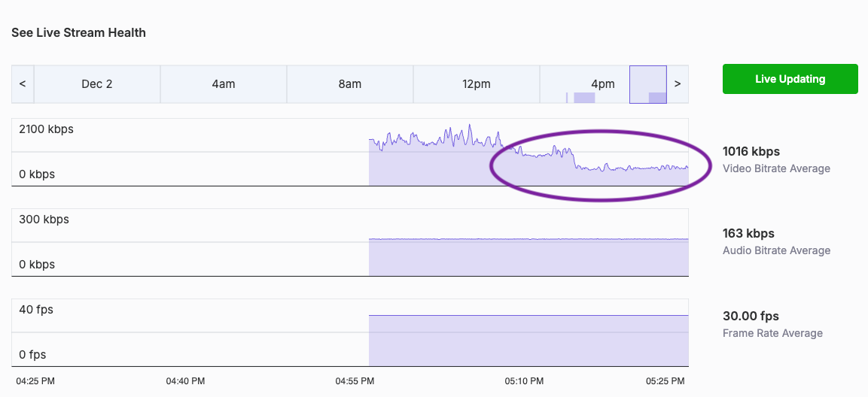Click the Frame Rate Average label
This screenshot has width=868, height=397.
(x=773, y=333)
